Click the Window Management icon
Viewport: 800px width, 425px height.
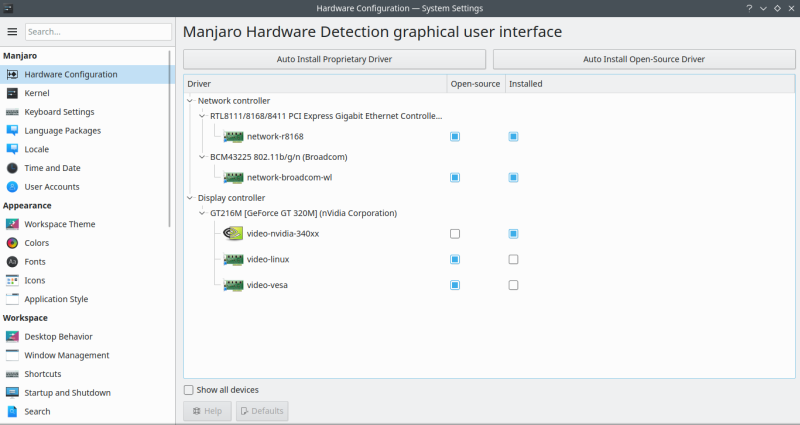click(x=12, y=355)
